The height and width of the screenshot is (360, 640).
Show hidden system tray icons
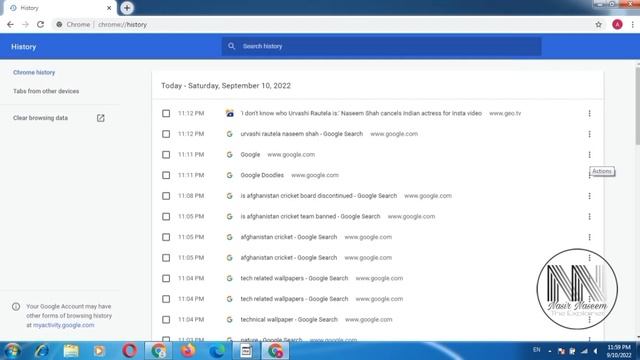tap(550, 351)
